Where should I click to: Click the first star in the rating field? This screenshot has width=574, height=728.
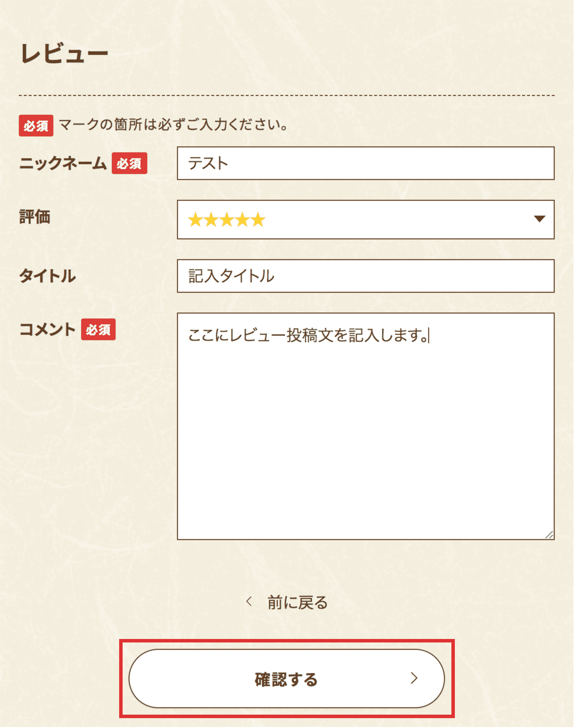click(x=196, y=219)
